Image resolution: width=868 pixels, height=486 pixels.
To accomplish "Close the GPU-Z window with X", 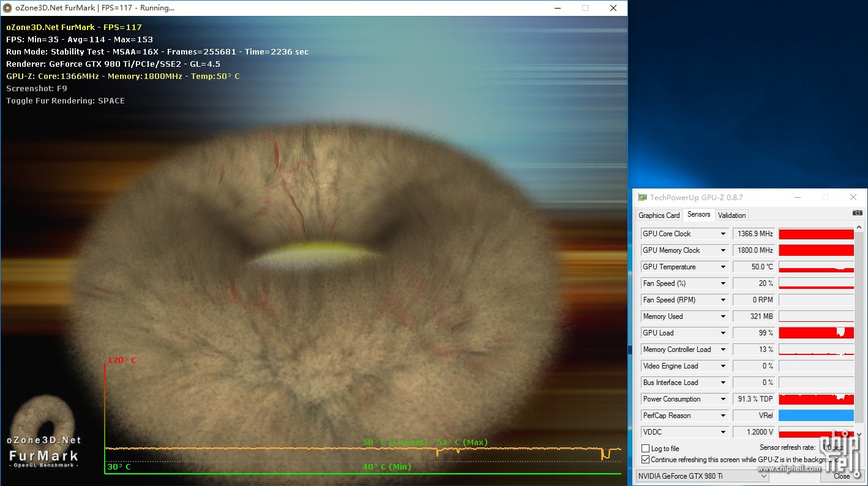I will [853, 197].
